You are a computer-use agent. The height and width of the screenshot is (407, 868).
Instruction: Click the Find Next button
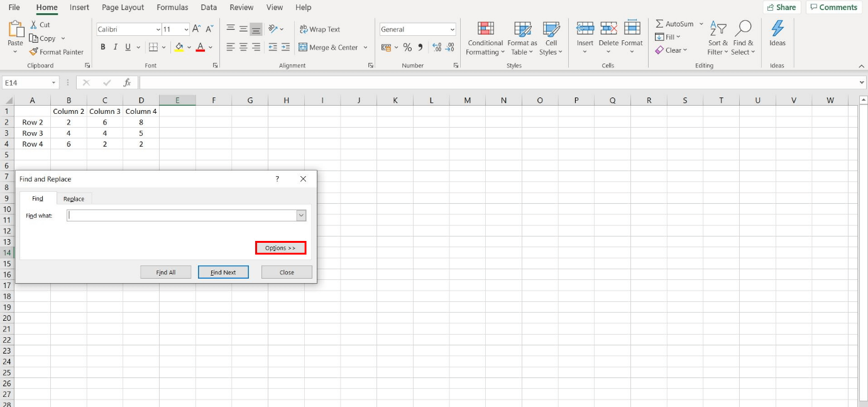[223, 272]
